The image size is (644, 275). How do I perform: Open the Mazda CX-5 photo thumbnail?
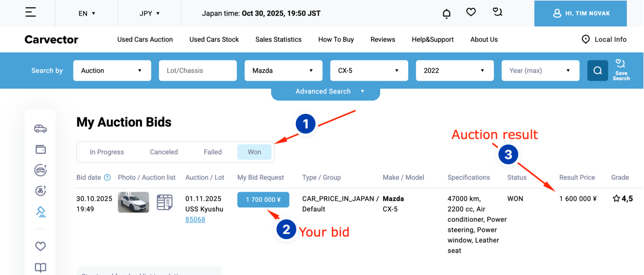tap(134, 202)
